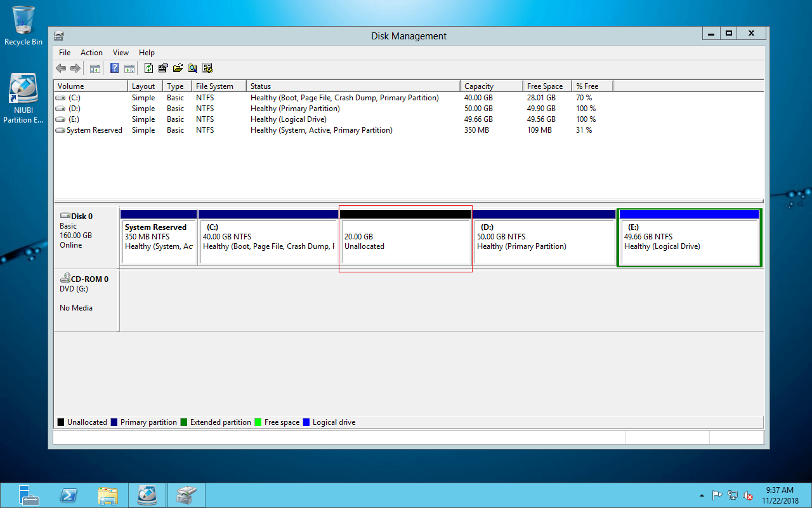Click the open folder toolbar icon

point(178,69)
